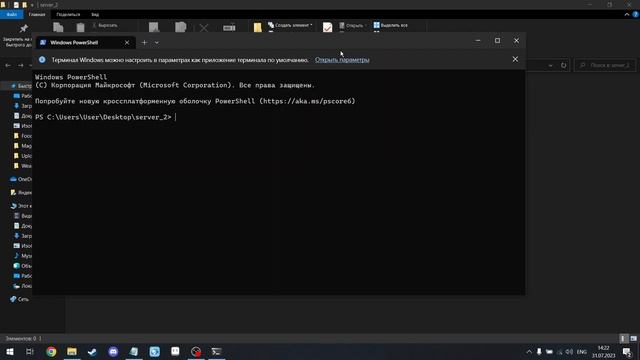The width and height of the screenshot is (640, 360).
Task: Click the Explorer refresh button
Action: 563,65
